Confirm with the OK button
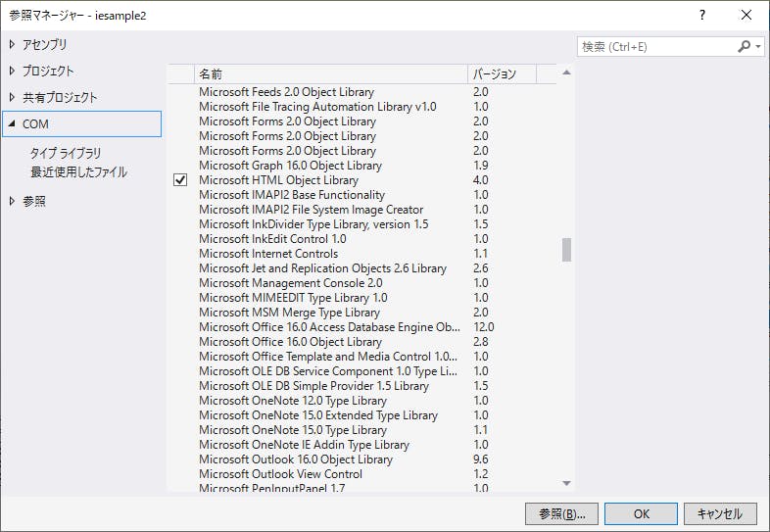The width and height of the screenshot is (770, 532). point(642,513)
